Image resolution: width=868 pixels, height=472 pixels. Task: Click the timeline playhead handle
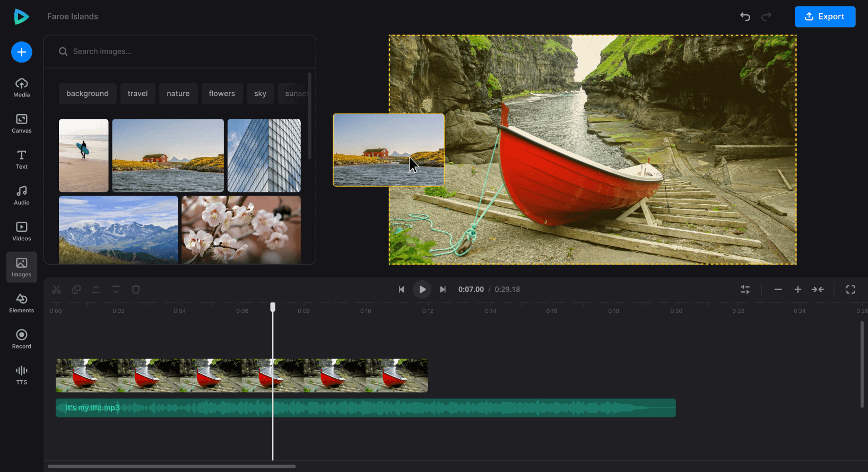(x=273, y=308)
